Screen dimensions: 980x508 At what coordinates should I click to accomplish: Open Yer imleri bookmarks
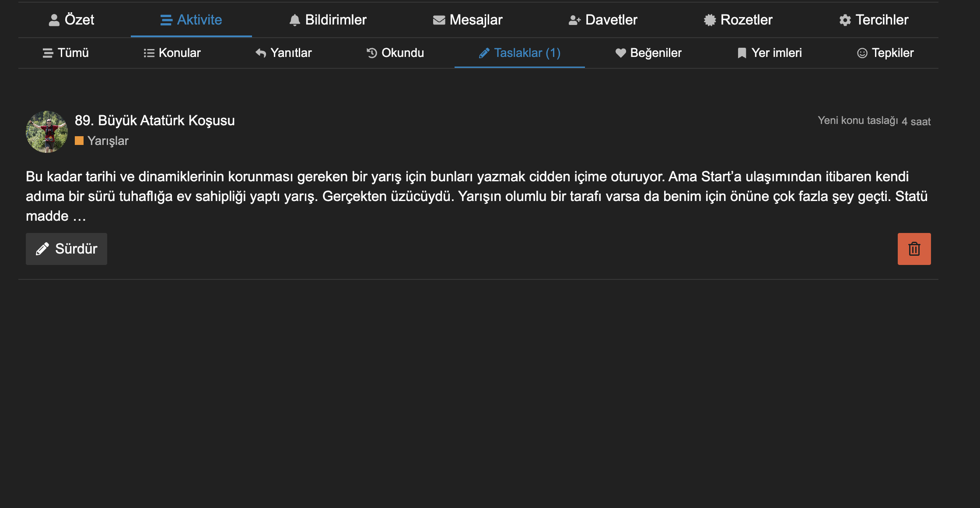pyautogui.click(x=770, y=53)
